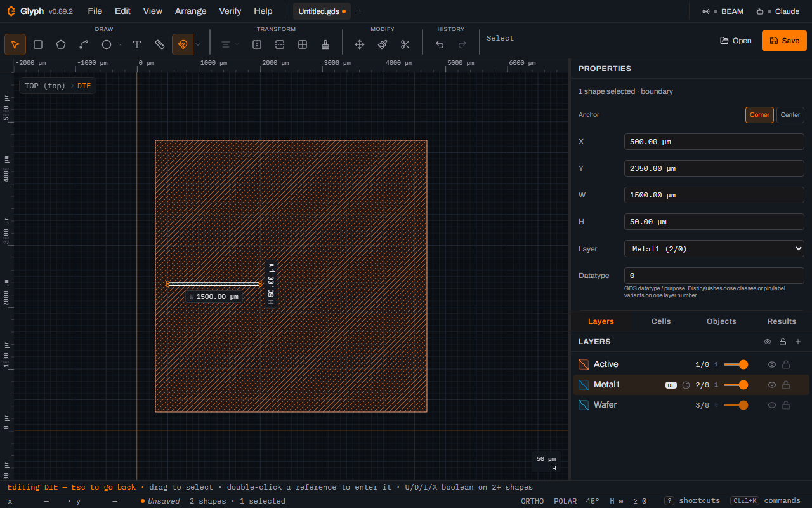Switch to the Cells tab
This screenshot has width=812, height=508.
click(x=661, y=321)
